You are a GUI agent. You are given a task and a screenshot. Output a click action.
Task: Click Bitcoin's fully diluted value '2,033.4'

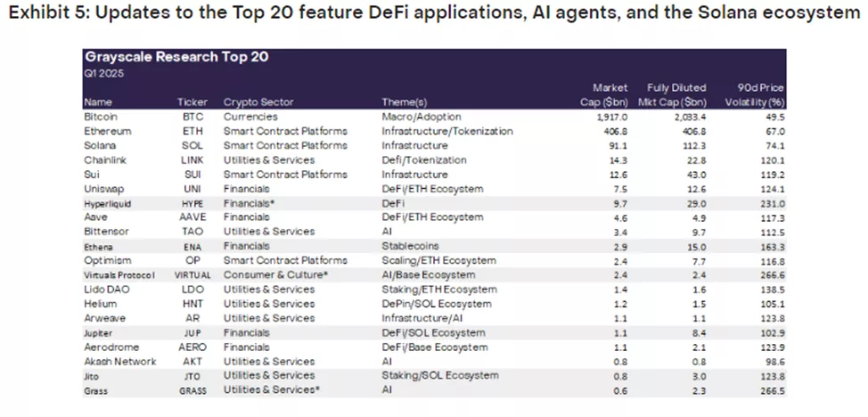click(691, 117)
